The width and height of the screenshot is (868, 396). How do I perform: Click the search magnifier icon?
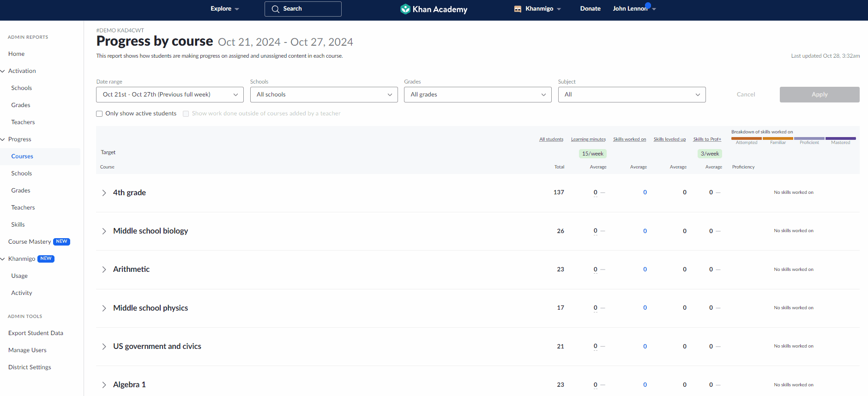(276, 9)
